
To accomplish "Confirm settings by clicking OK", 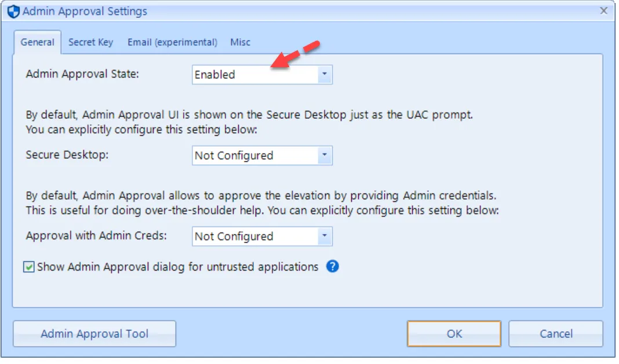I will point(454,333).
